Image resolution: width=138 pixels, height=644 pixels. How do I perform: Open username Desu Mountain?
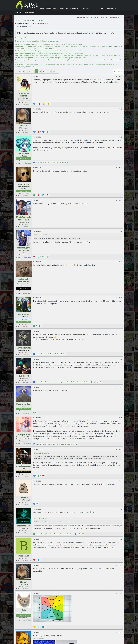click(x=24, y=404)
